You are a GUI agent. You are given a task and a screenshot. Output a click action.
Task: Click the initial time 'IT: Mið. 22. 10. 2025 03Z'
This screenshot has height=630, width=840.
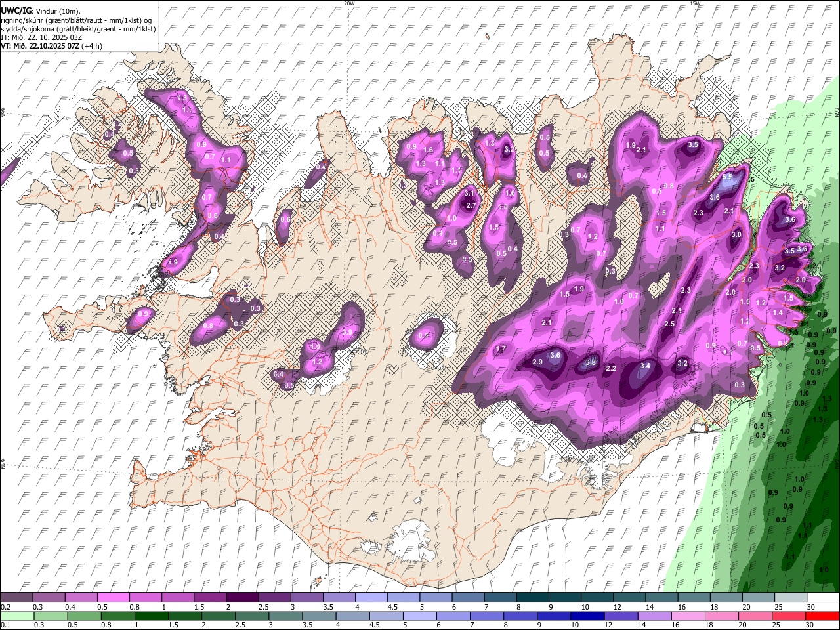point(41,37)
